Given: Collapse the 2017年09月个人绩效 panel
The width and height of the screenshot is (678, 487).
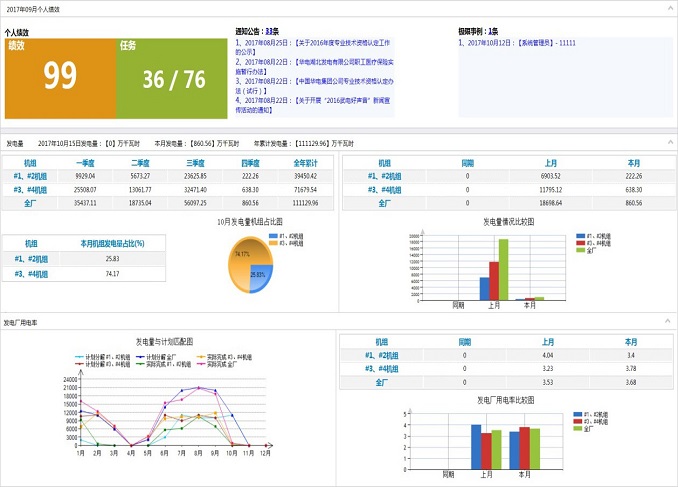Looking at the screenshot, I should pos(669,8).
